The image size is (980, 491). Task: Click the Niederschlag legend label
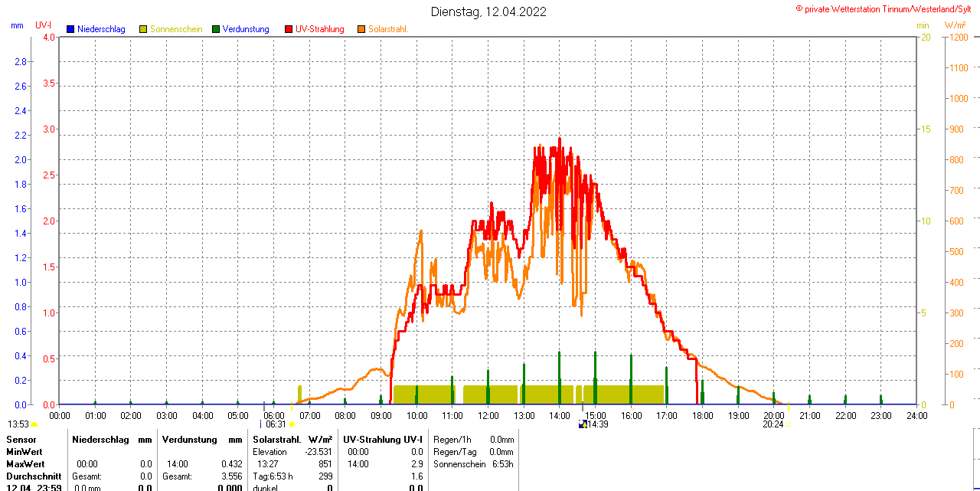pos(101,29)
